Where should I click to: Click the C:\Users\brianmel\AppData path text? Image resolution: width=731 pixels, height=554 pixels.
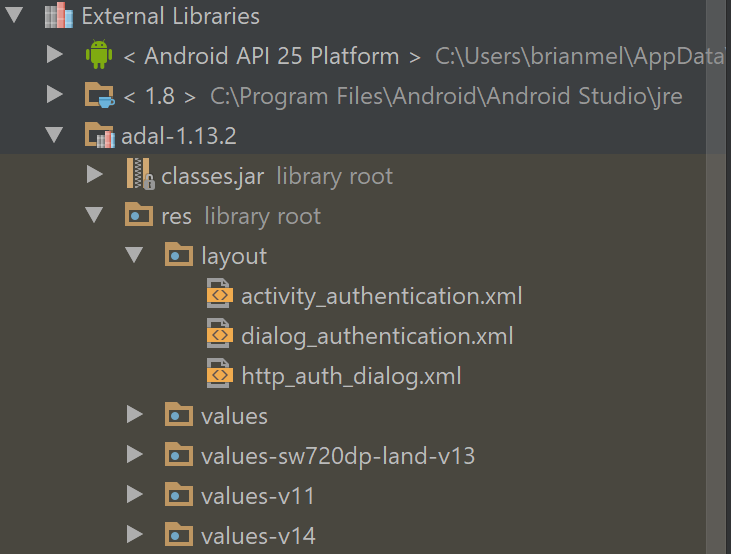[579, 56]
